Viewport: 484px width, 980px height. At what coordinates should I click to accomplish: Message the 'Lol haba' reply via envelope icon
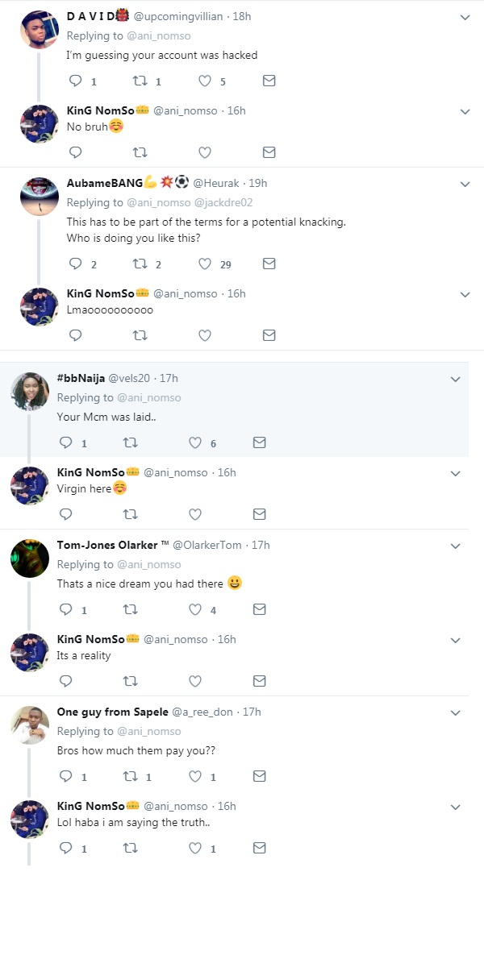tap(260, 848)
